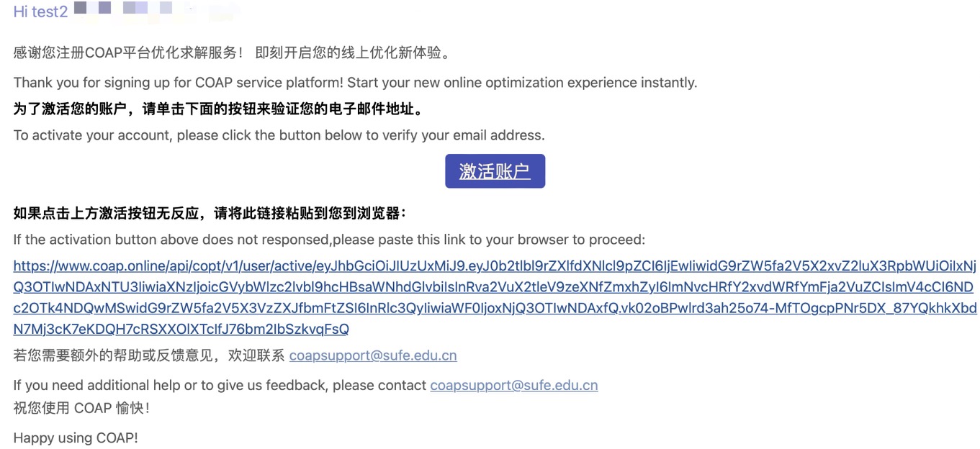Click the pixelated name beside the greeting

point(155,10)
